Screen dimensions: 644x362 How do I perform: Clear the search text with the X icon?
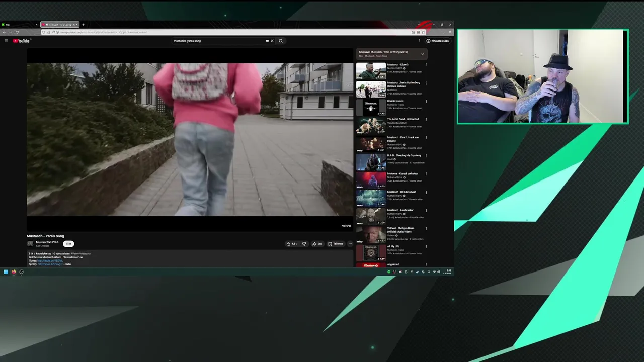coord(272,41)
